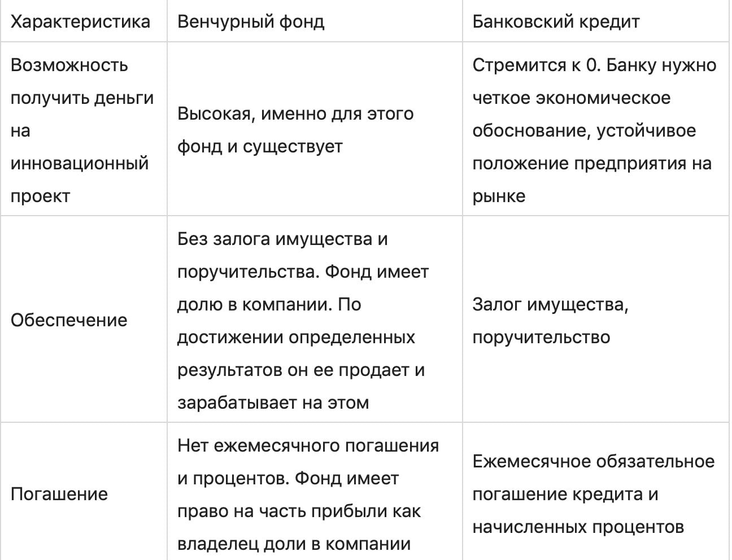The height and width of the screenshot is (560, 732).
Task: Click the line 'владелец доли в компании'
Action: 294,544
